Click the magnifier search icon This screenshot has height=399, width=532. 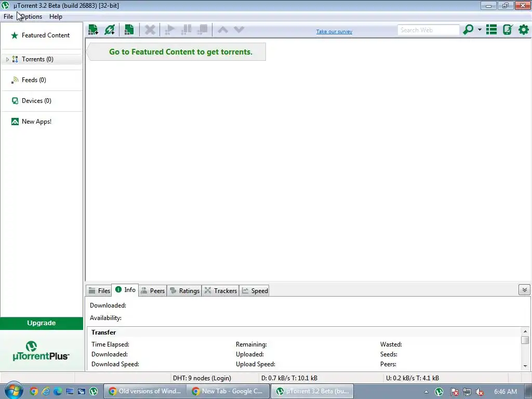click(x=468, y=30)
